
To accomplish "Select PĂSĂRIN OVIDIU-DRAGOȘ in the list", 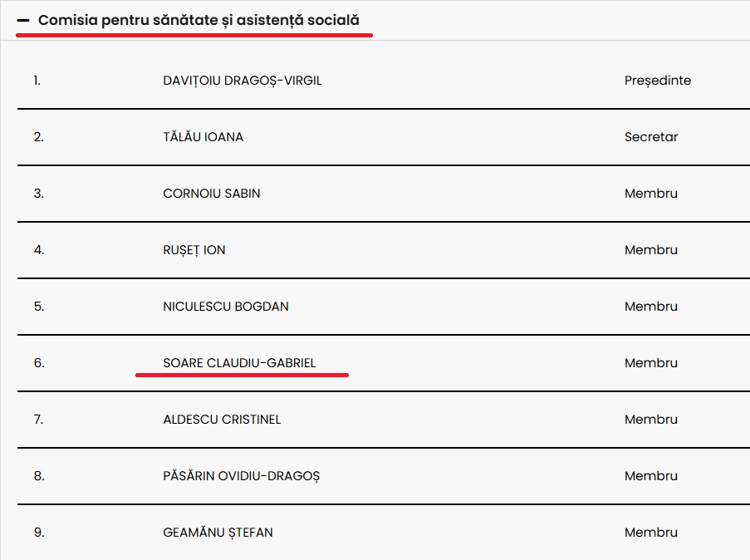I will 241,476.
